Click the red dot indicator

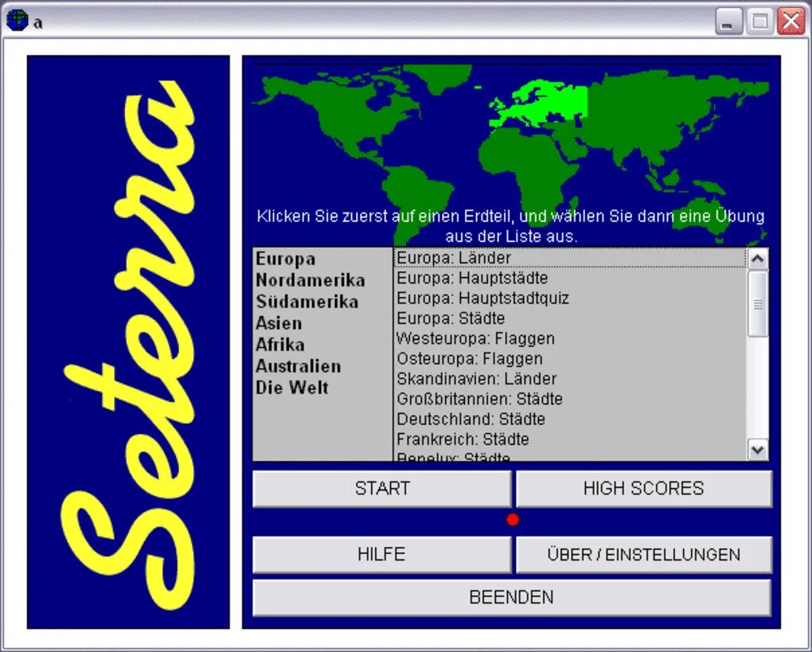click(513, 519)
